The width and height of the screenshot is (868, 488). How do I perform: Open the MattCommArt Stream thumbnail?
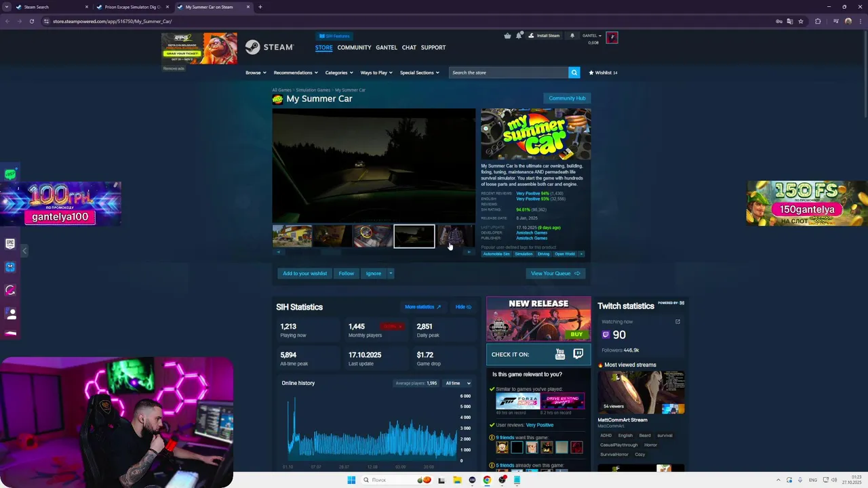(641, 392)
